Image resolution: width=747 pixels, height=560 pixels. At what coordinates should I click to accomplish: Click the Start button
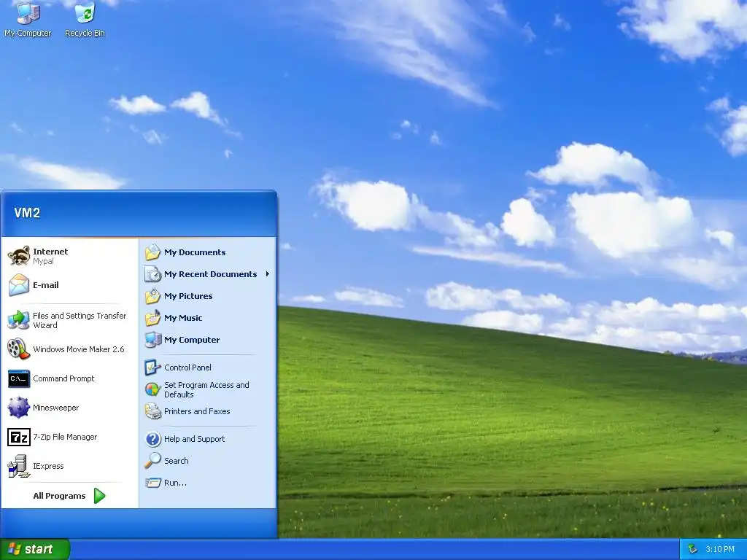[35, 549]
